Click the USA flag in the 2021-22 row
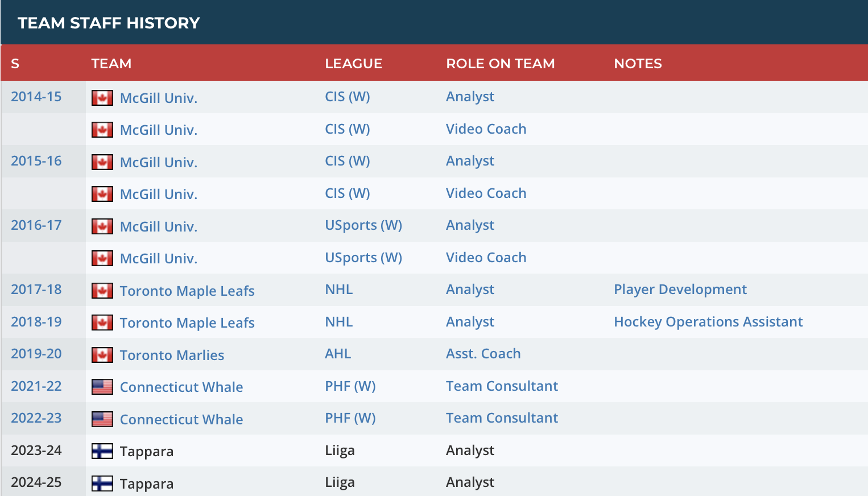 (x=102, y=387)
